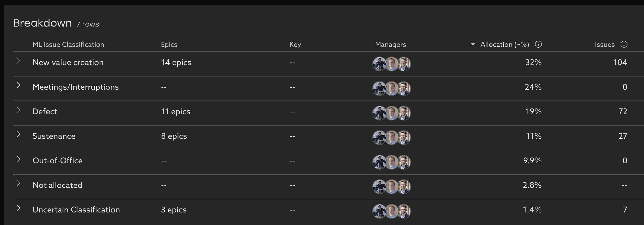The width and height of the screenshot is (644, 225).
Task: Expand the New value creation row
Action: tap(18, 61)
